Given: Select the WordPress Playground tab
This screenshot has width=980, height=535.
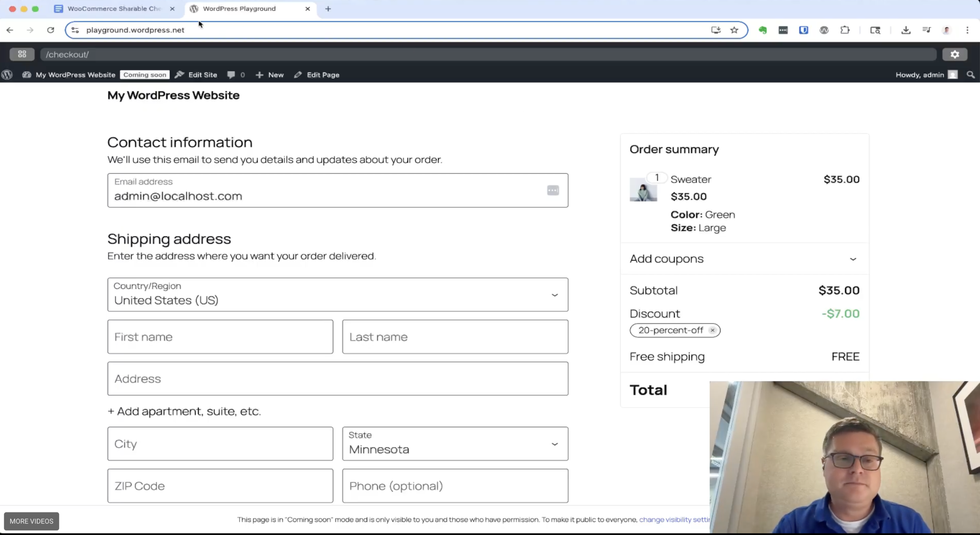Looking at the screenshot, I should 251,9.
